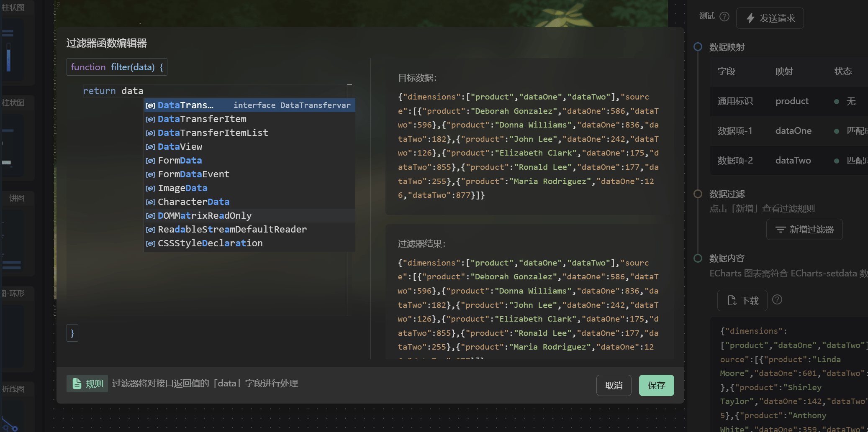
Task: Save the filter with 保存 button
Action: click(656, 385)
